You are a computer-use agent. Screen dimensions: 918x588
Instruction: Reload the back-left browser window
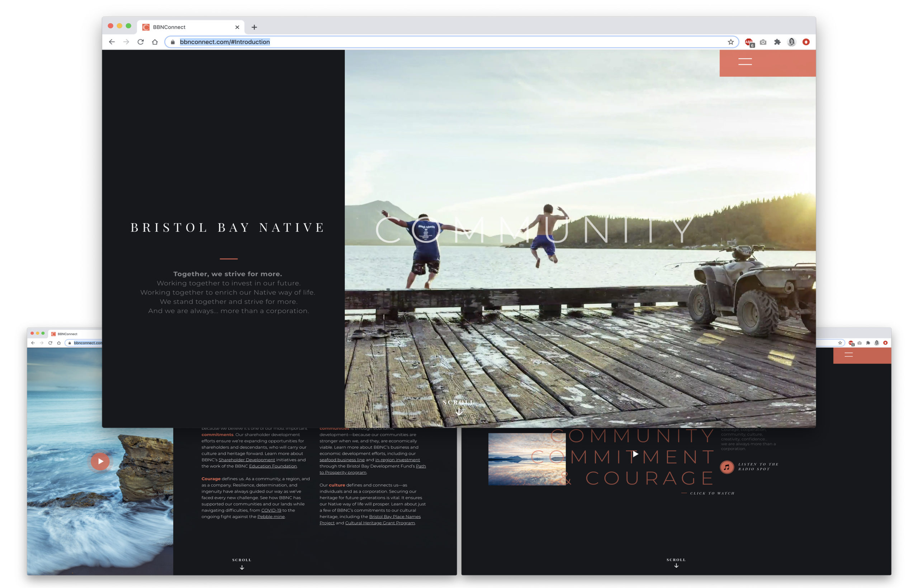point(50,343)
